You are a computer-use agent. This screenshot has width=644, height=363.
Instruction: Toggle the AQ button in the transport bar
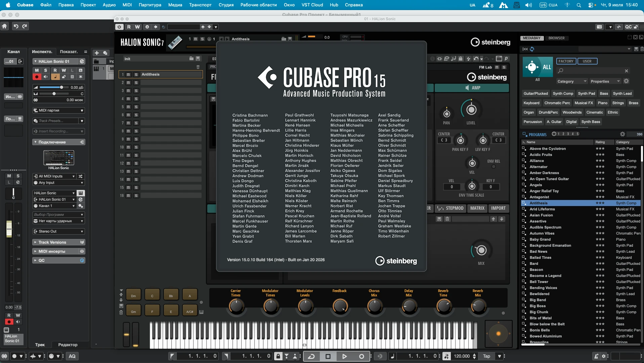tap(72, 356)
